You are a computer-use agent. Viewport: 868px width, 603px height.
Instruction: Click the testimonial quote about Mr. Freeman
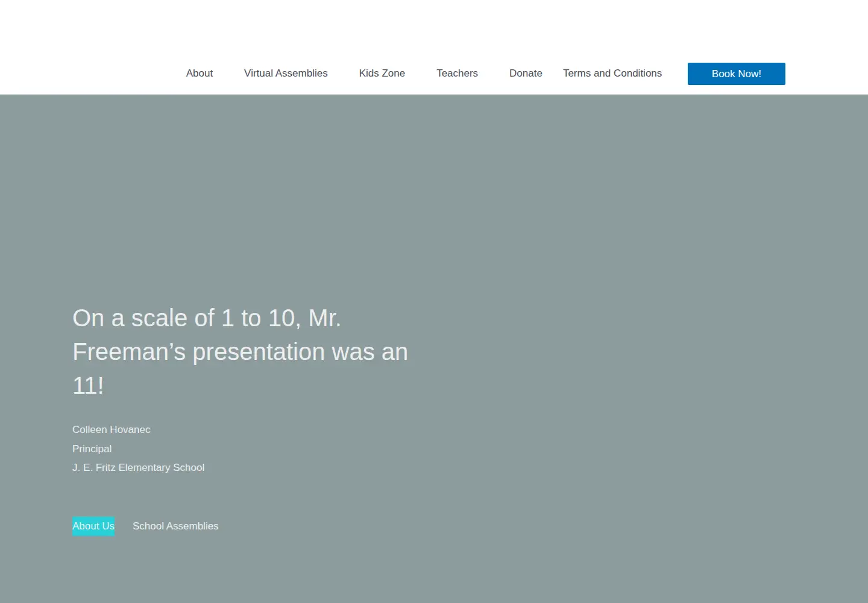click(x=240, y=352)
